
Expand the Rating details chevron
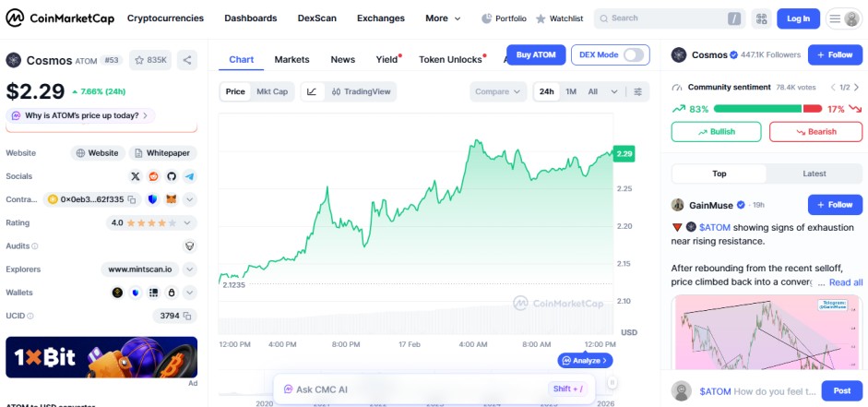(187, 222)
